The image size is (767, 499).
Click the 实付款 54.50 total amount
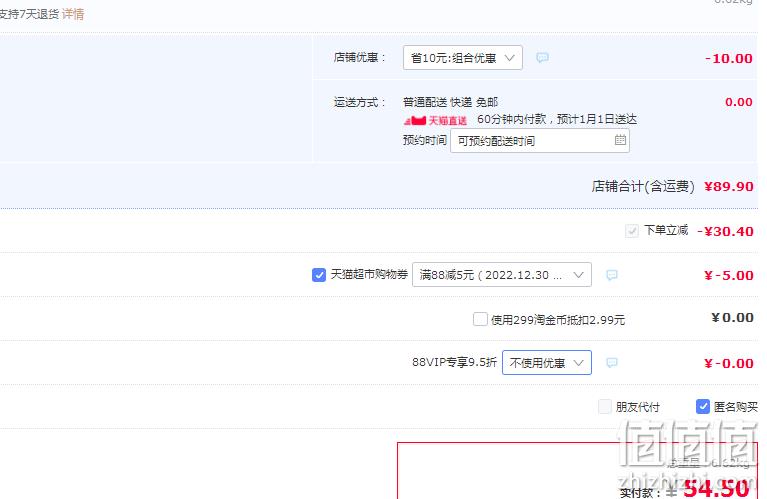[x=716, y=488]
